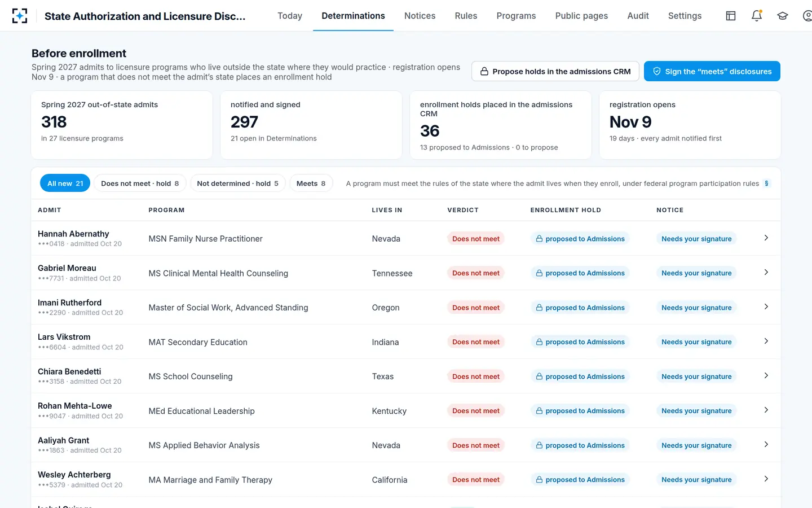Expand Gabriel Moreau's row chevron
Image resolution: width=812 pixels, height=508 pixels.
(766, 273)
